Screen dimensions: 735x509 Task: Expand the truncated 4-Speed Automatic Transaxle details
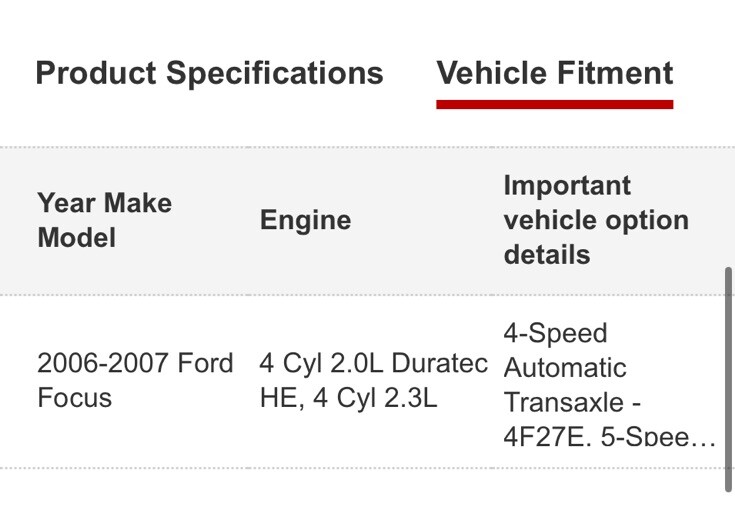(608, 385)
